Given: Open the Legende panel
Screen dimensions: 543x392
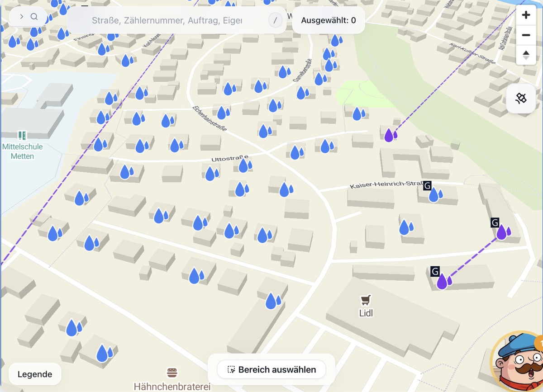Looking at the screenshot, I should (35, 374).
